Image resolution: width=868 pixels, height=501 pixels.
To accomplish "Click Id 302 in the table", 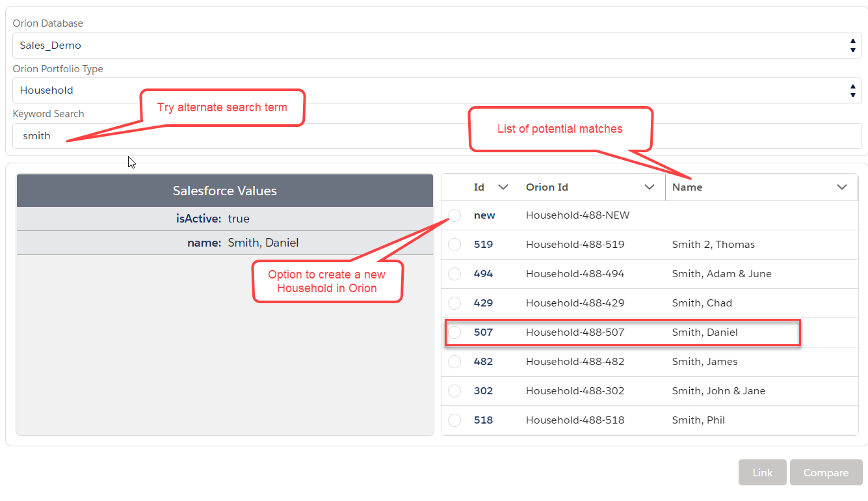I will (483, 391).
